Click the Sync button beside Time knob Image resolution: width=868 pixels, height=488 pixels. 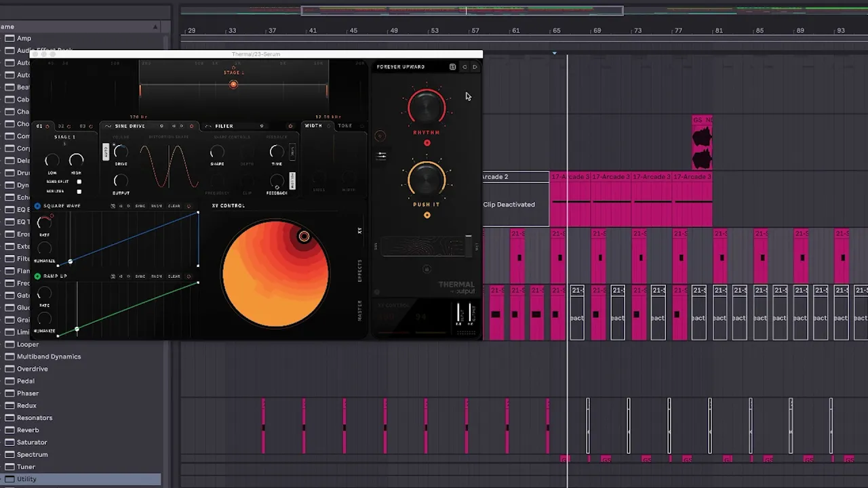292,152
